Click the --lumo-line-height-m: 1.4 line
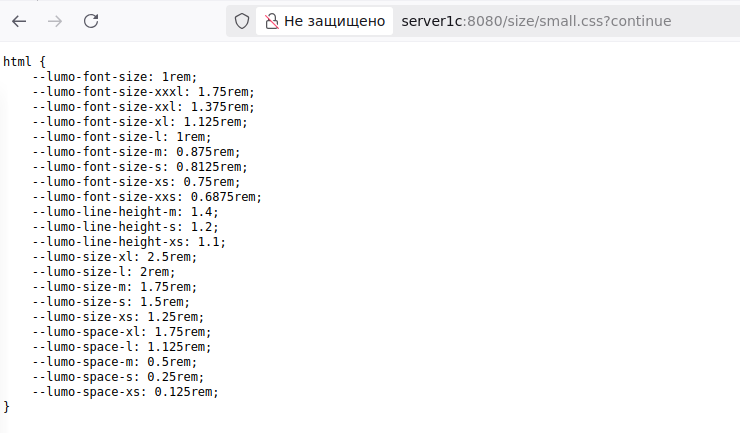740x433 pixels. point(126,212)
